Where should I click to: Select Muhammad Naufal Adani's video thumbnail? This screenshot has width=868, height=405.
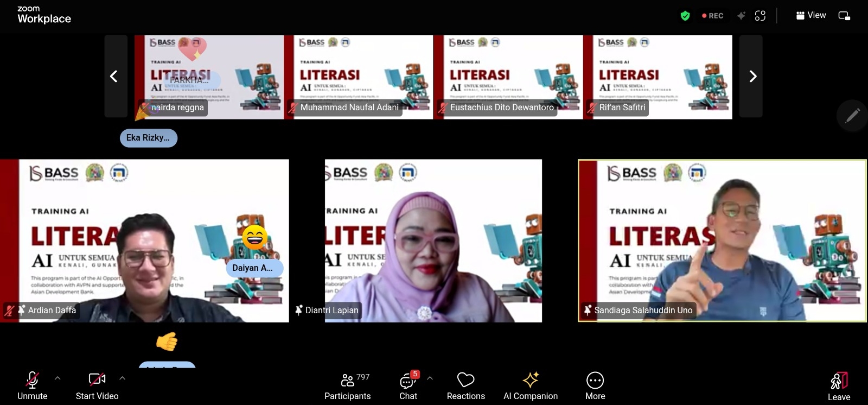359,77
